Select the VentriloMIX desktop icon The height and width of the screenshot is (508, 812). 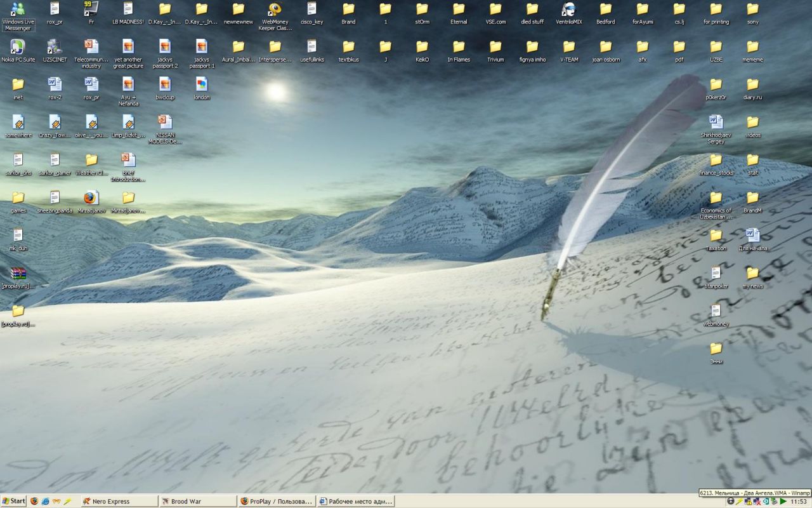point(568,10)
